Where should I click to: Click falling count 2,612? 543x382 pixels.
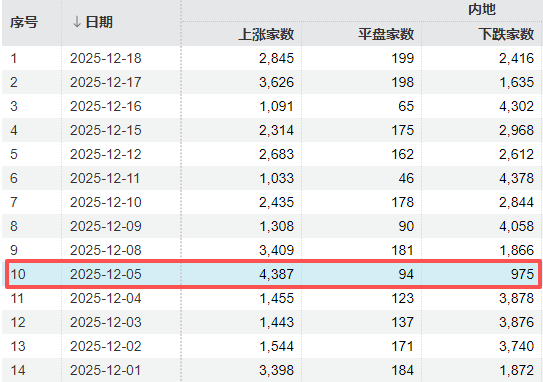tap(516, 154)
